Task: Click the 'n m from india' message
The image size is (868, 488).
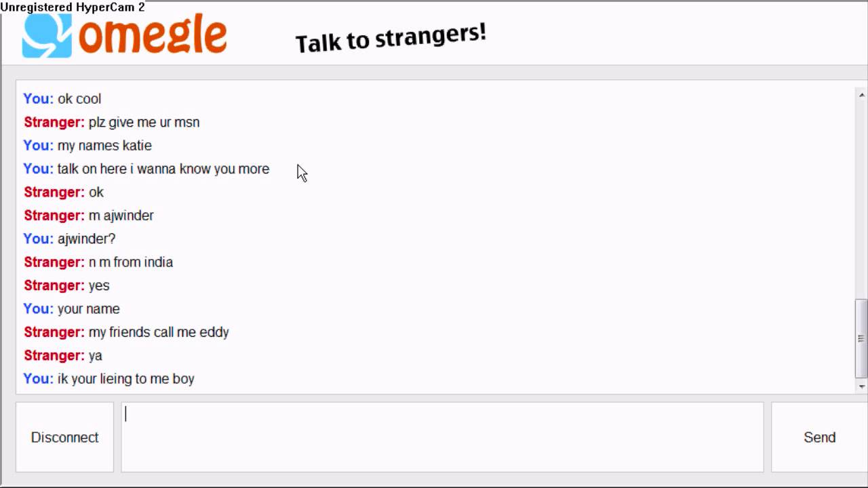Action: click(130, 262)
